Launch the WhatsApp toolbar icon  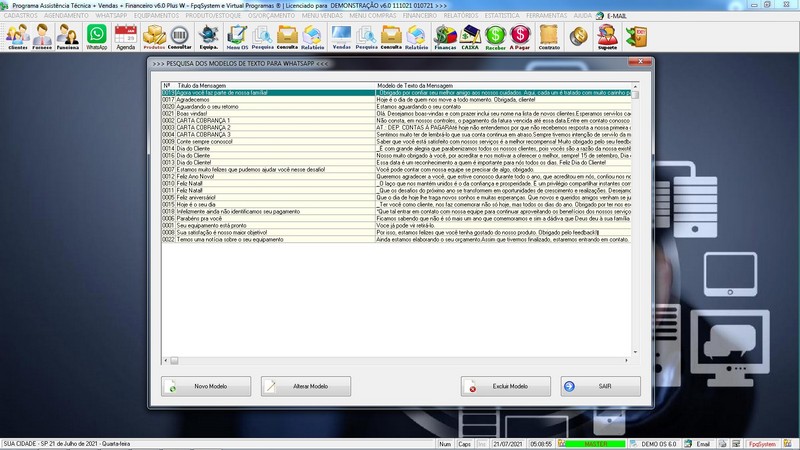pos(96,37)
